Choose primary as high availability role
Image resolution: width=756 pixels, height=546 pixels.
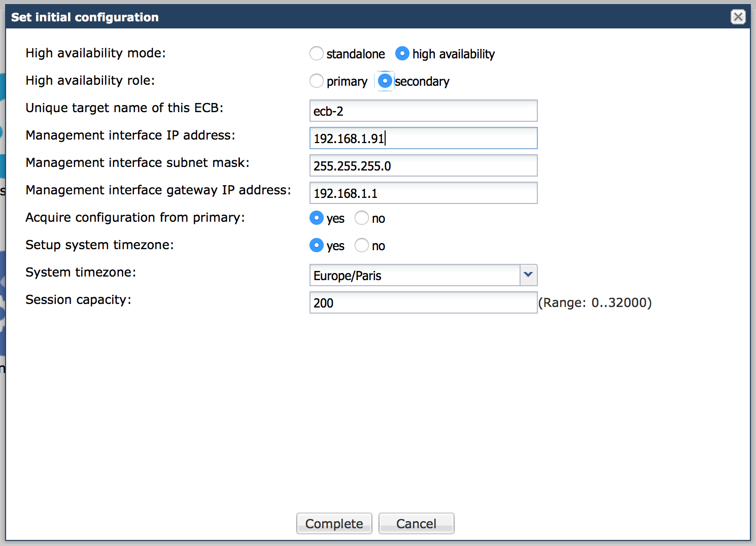[317, 81]
